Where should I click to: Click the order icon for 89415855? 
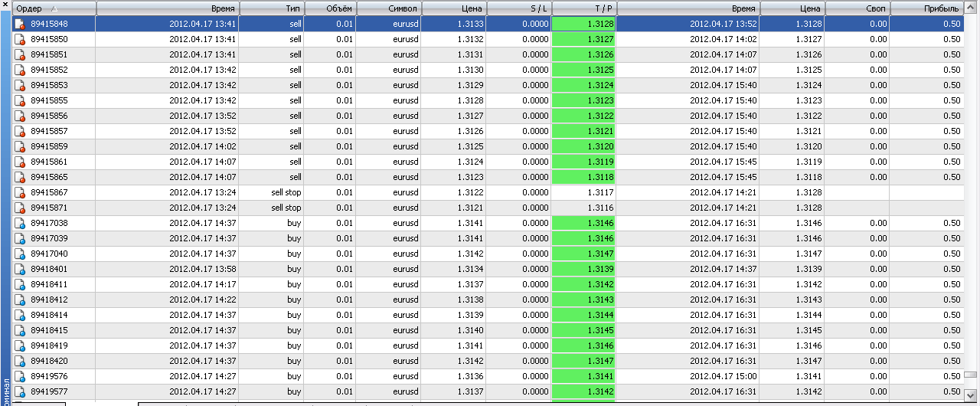pyautogui.click(x=20, y=100)
